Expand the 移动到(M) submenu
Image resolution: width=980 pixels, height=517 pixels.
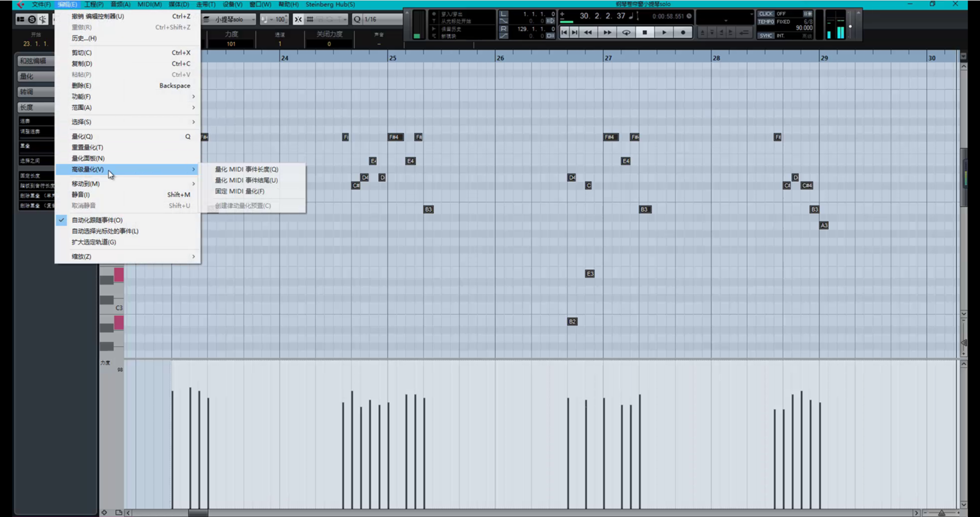(x=128, y=184)
